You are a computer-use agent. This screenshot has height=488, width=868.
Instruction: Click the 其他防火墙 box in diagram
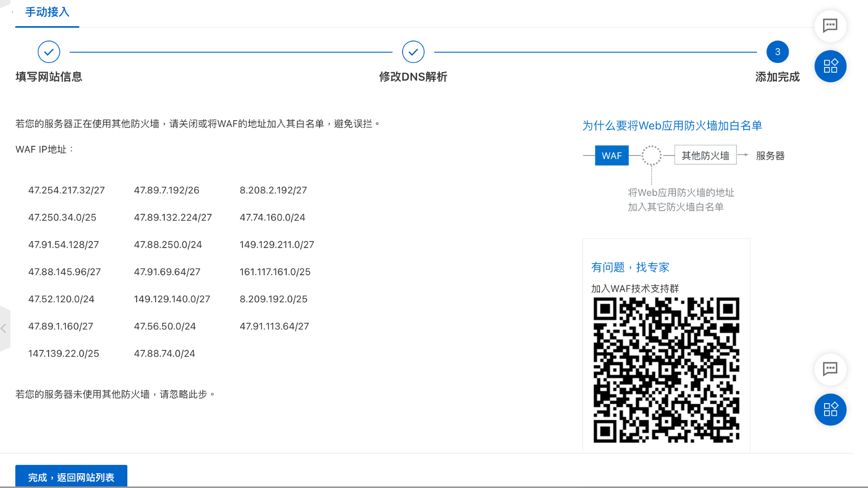coord(705,156)
